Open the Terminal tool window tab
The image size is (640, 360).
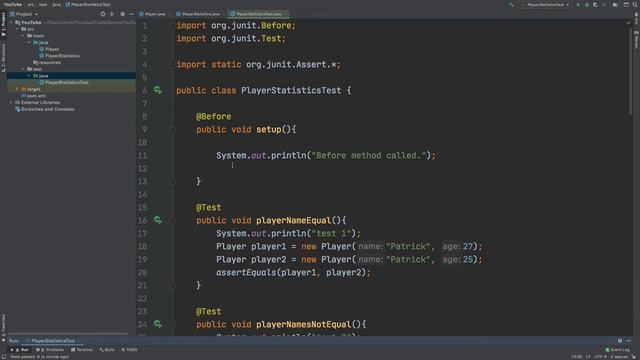[82, 350]
